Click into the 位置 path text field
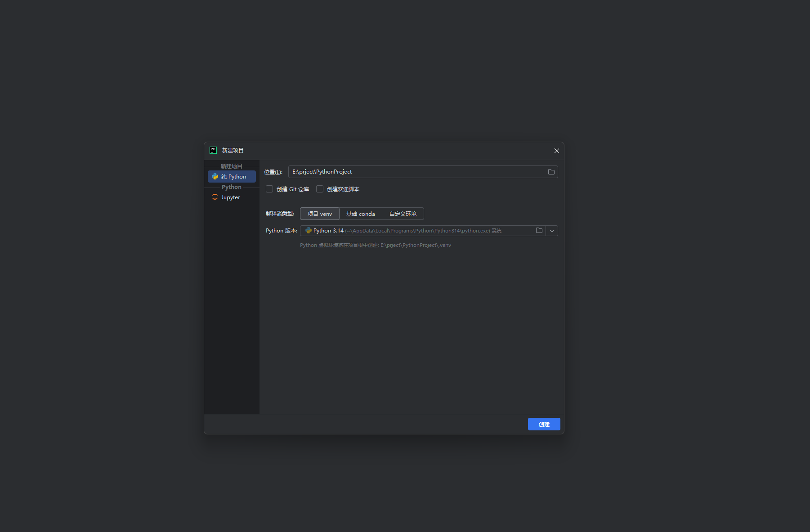This screenshot has height=532, width=810. [414, 172]
